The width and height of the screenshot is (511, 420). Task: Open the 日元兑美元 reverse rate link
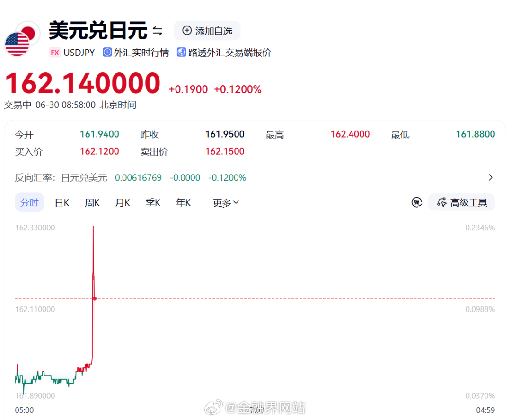point(84,177)
